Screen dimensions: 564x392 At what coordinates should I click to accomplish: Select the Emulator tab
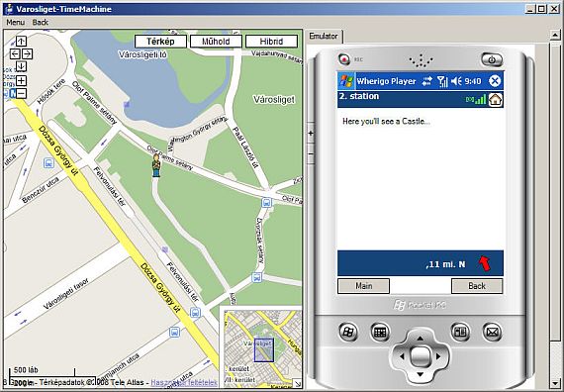pyautogui.click(x=324, y=36)
